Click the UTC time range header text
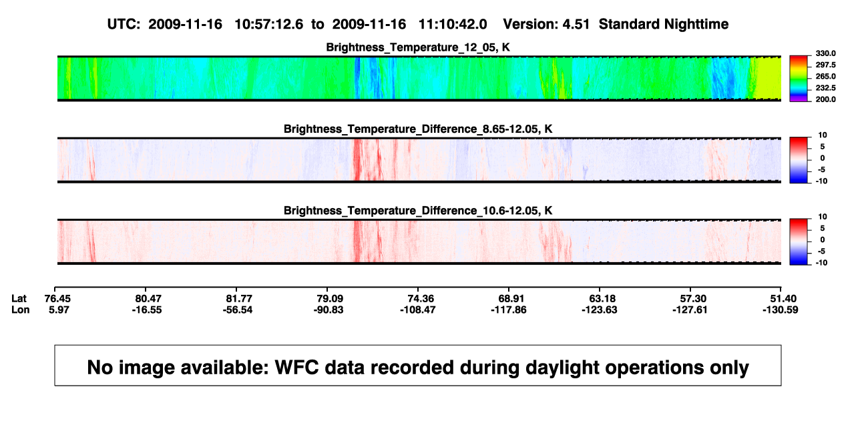The image size is (868, 445). pyautogui.click(x=296, y=24)
